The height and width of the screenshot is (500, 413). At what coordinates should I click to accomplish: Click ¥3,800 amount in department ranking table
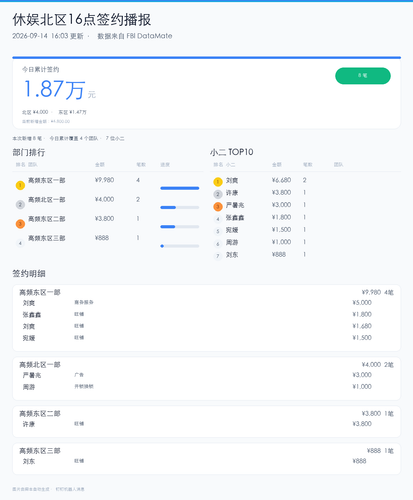coord(104,219)
